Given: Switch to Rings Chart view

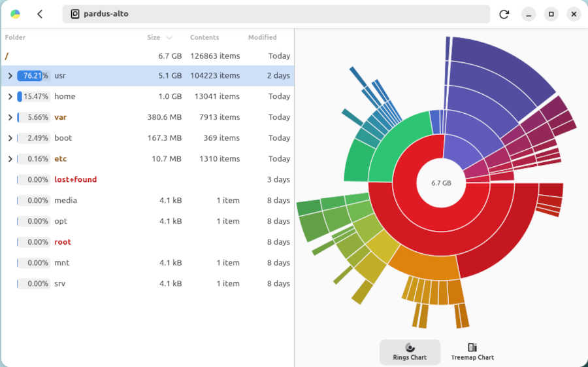Looking at the screenshot, I should pos(410,351).
